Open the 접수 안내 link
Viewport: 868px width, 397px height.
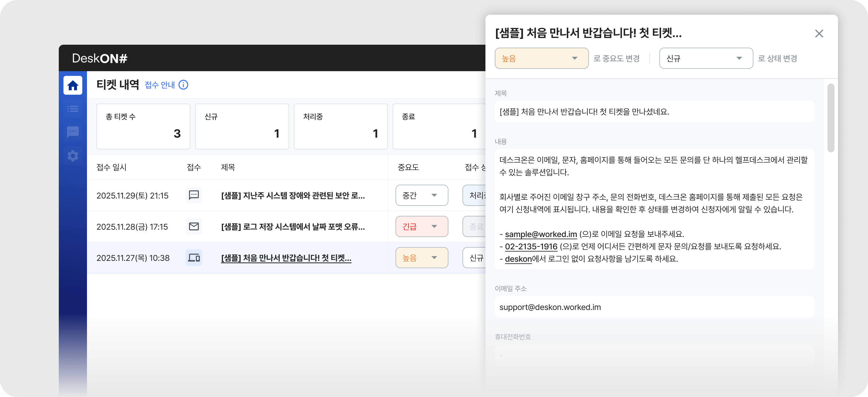(x=160, y=85)
